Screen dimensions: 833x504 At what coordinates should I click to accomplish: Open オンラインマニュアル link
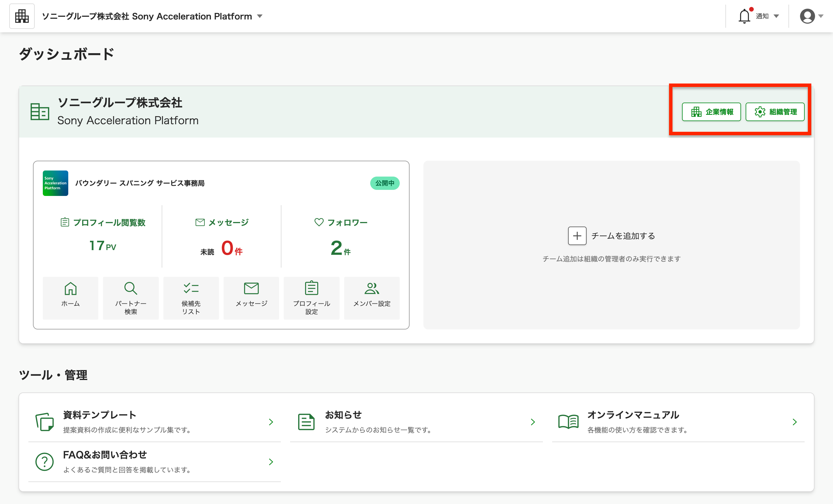click(795, 422)
